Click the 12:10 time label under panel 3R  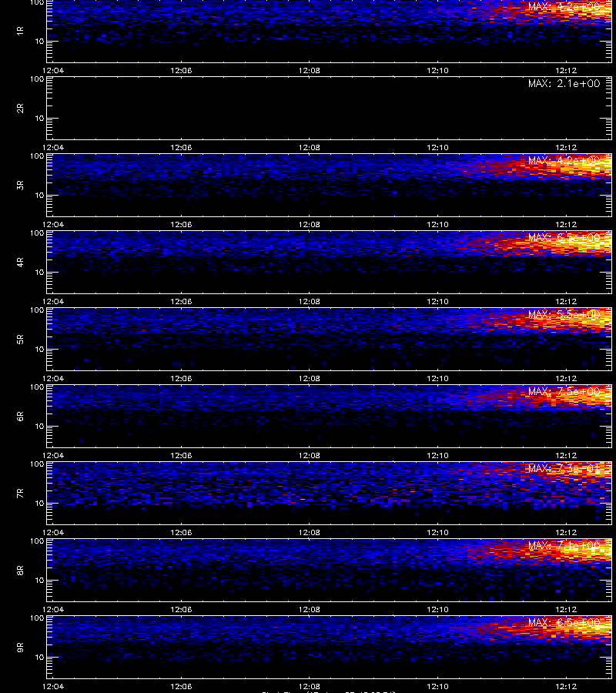point(437,224)
